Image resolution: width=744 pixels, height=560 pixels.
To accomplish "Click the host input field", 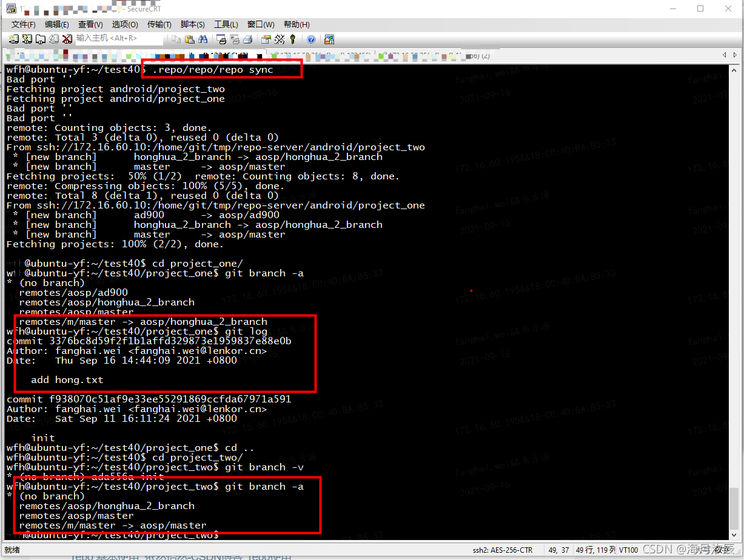I will (119, 38).
